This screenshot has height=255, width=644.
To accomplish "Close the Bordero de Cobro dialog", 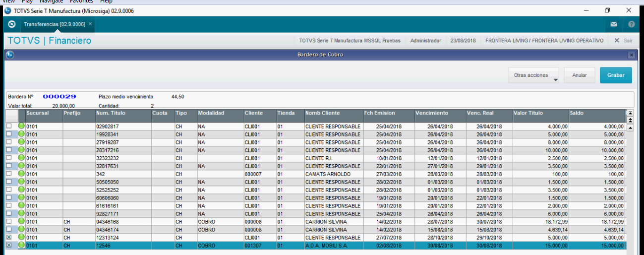I will click(x=631, y=55).
